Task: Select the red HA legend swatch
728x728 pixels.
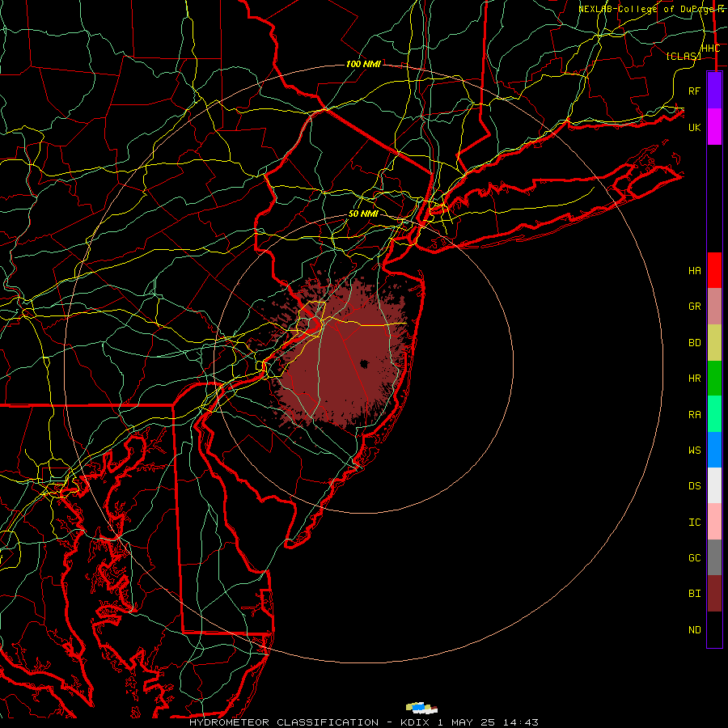Action: point(714,270)
